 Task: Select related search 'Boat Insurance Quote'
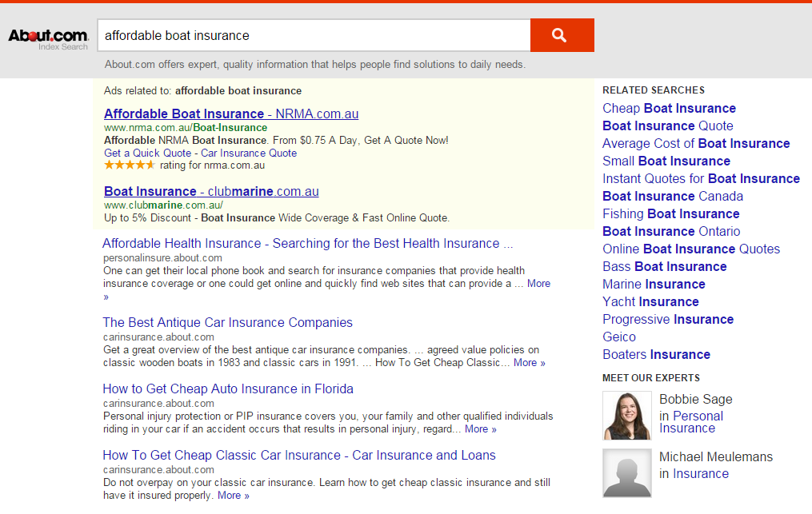click(667, 126)
